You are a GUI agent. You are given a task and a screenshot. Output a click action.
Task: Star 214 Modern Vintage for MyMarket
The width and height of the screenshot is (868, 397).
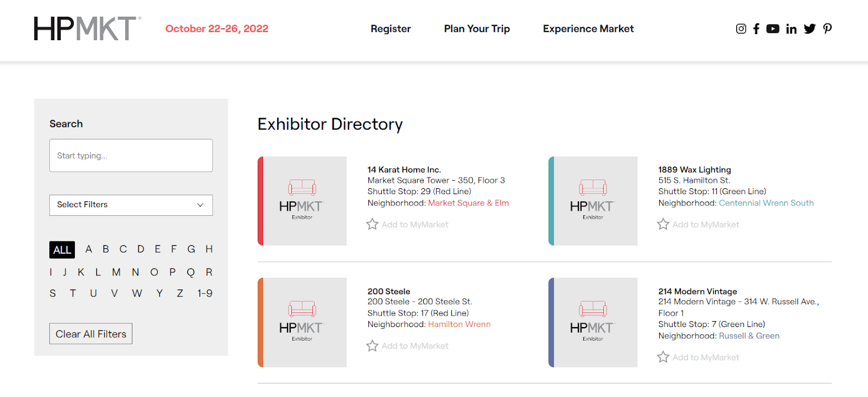(663, 357)
